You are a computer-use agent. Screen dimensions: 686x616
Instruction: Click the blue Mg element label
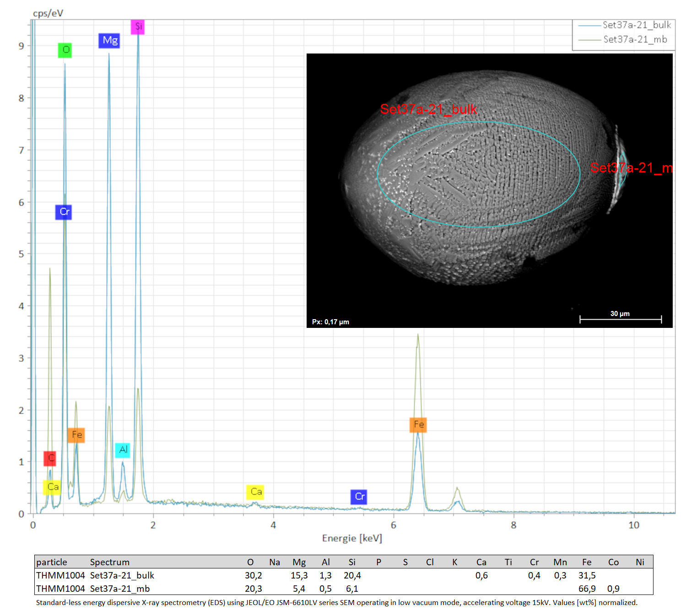109,40
